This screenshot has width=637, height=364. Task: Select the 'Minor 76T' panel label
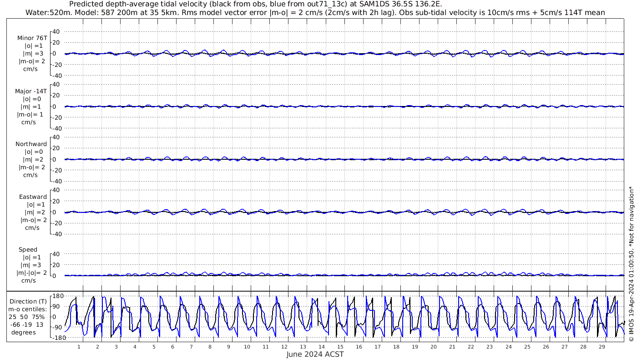[x=32, y=38]
